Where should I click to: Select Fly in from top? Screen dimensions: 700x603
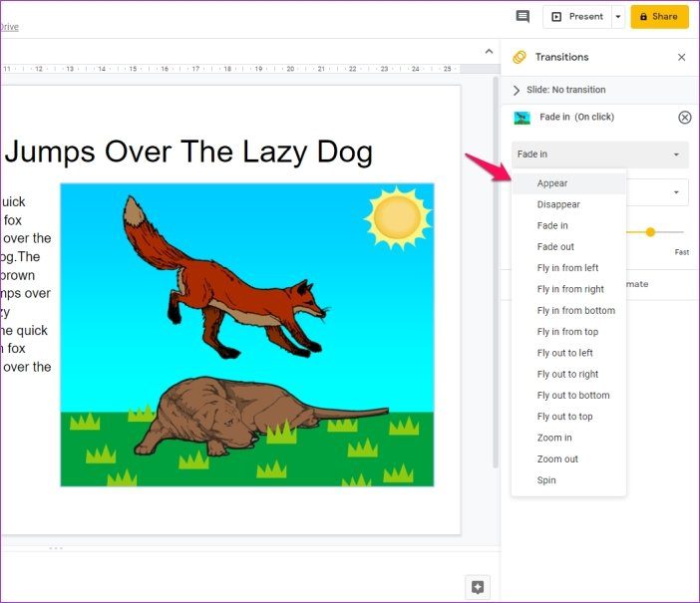[568, 332]
